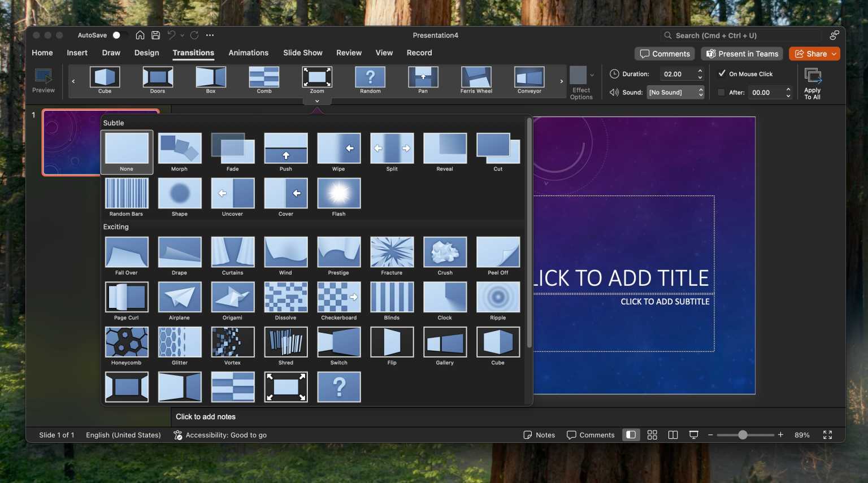Open the Sound dropdown menu
The height and width of the screenshot is (483, 868).
click(675, 92)
